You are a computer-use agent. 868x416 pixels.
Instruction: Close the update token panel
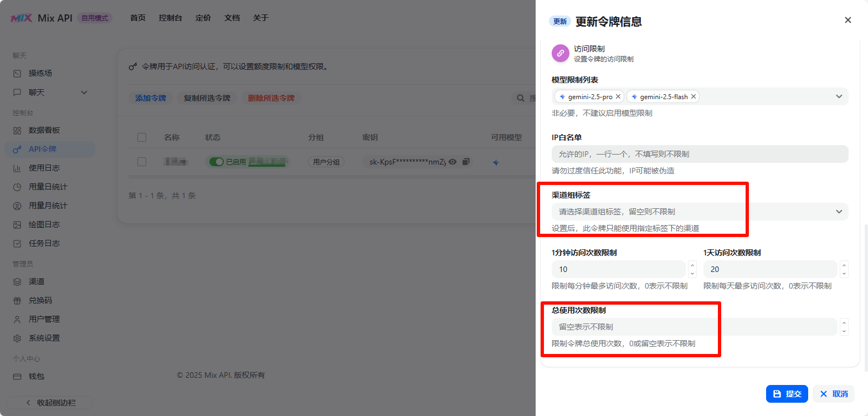click(848, 20)
